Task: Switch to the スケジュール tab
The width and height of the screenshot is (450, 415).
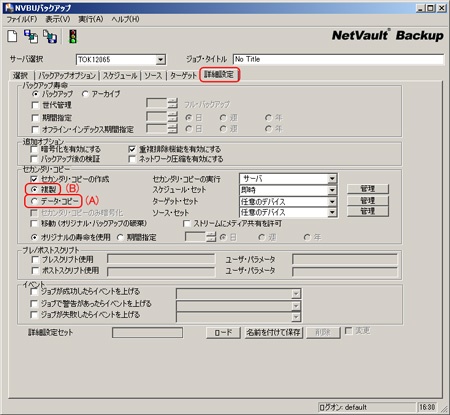Action: tap(120, 75)
